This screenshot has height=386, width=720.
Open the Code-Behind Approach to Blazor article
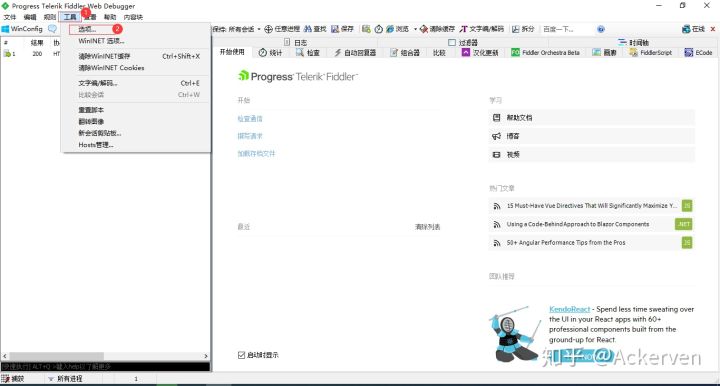point(592,224)
